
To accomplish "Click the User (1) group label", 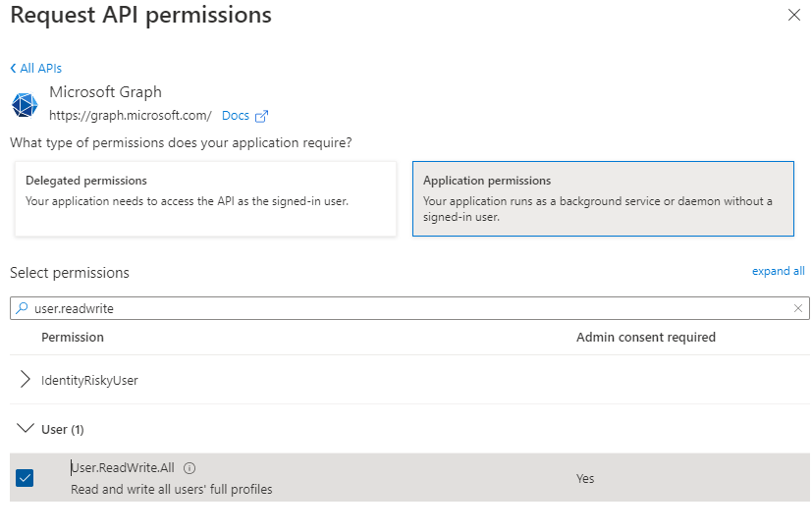I will (63, 430).
